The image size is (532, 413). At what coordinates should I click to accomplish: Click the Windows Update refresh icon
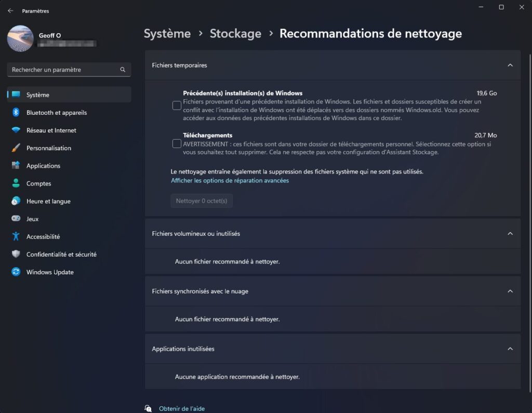pyautogui.click(x=16, y=272)
